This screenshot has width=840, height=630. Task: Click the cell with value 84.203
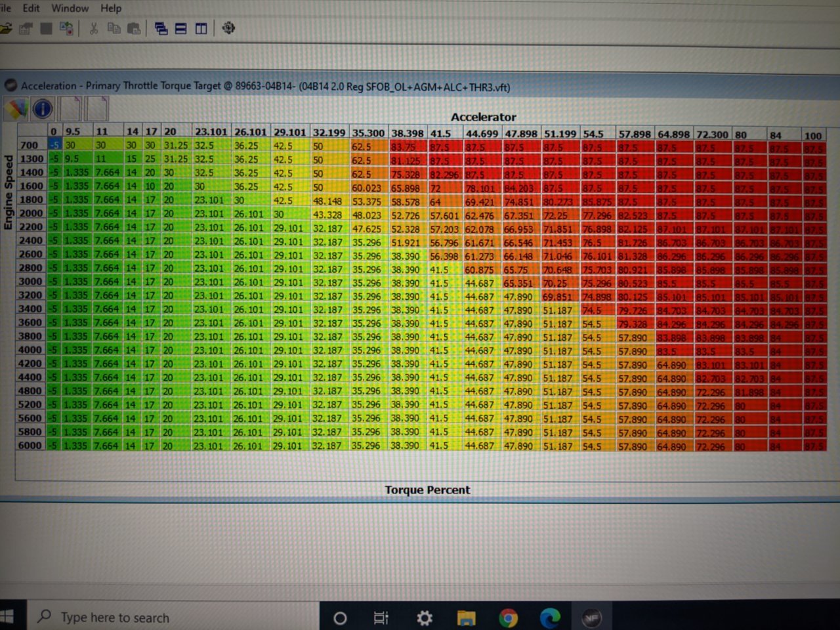pyautogui.click(x=521, y=188)
